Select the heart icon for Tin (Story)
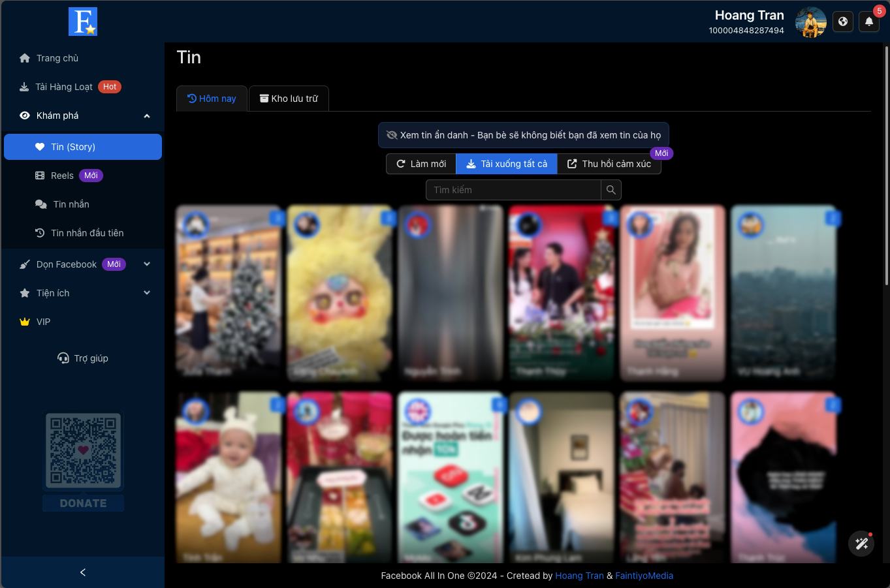Viewport: 890px width, 588px height. [40, 147]
